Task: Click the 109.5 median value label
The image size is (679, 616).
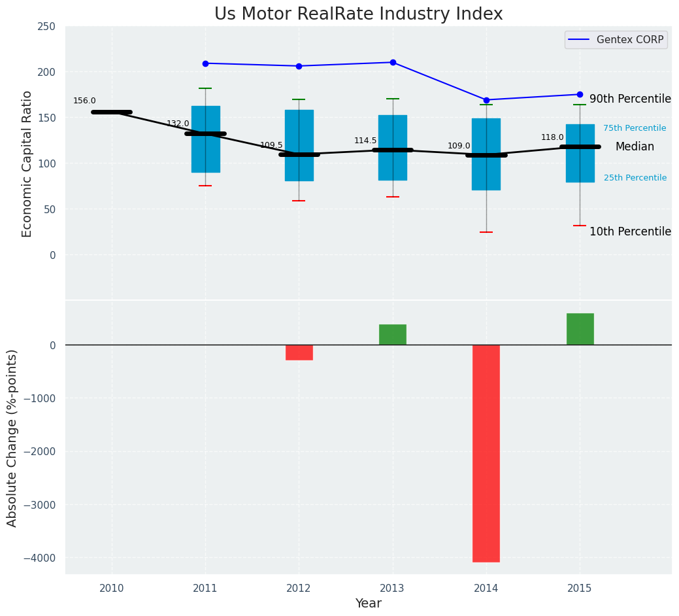Action: coord(271,145)
